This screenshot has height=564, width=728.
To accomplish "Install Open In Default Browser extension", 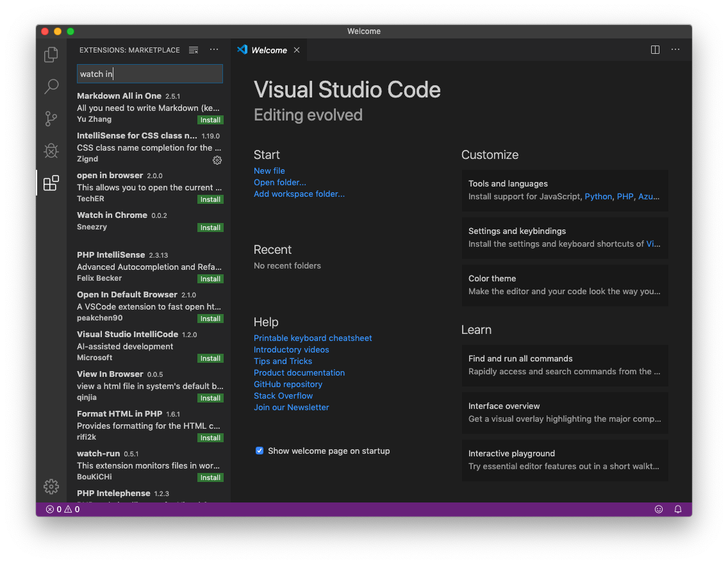I will [210, 319].
